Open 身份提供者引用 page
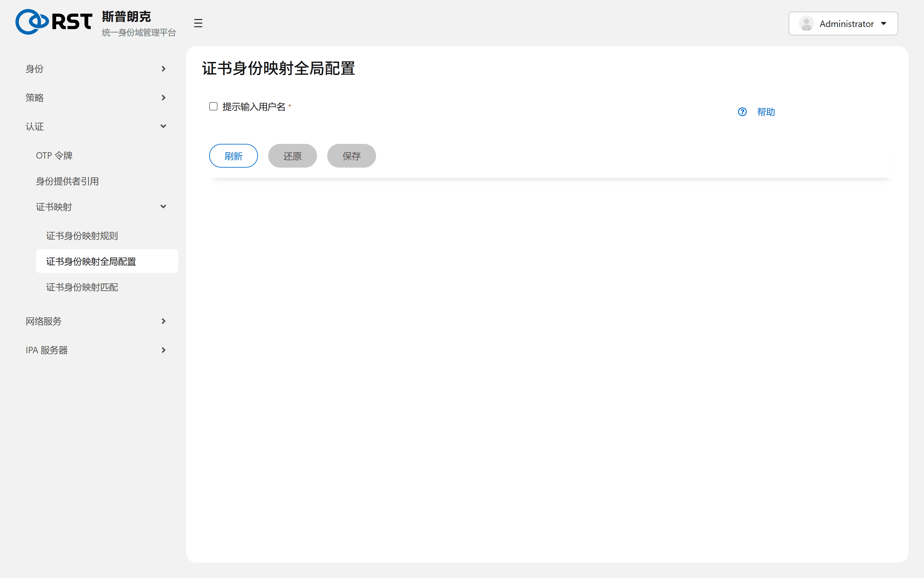The width and height of the screenshot is (924, 578). (x=67, y=181)
